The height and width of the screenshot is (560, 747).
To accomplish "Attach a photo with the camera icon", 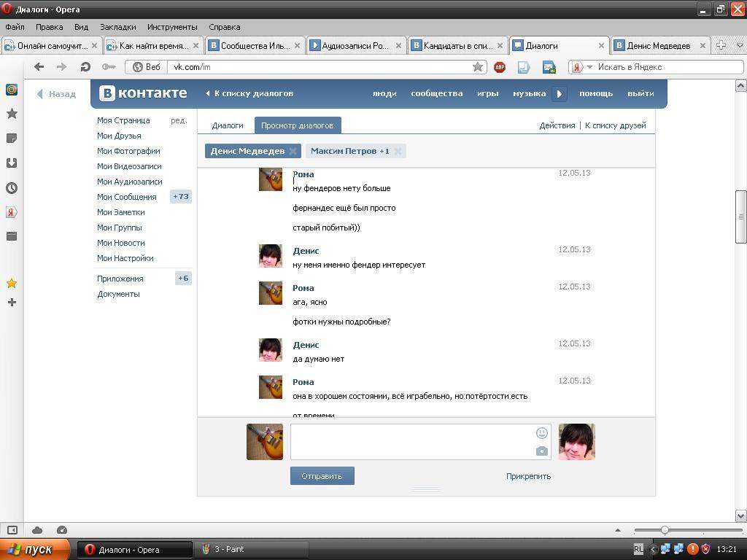I will [542, 451].
